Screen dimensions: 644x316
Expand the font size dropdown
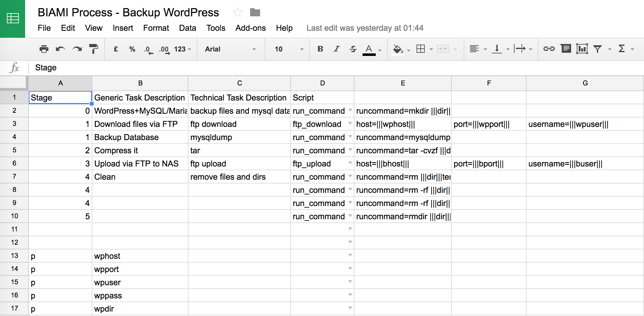288,49
